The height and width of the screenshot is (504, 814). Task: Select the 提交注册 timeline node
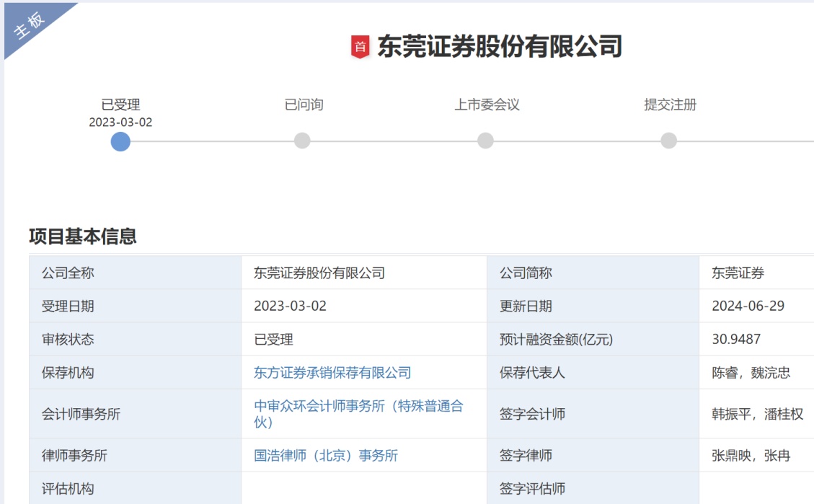pyautogui.click(x=668, y=141)
